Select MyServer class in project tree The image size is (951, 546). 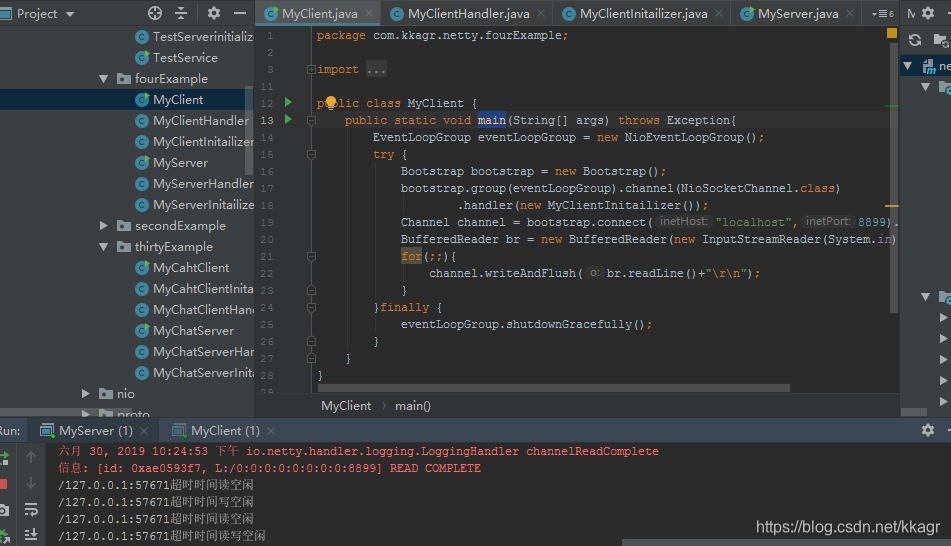click(x=172, y=163)
